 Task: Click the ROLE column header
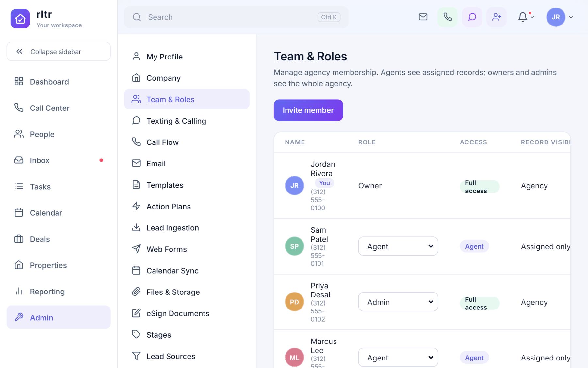click(x=367, y=142)
